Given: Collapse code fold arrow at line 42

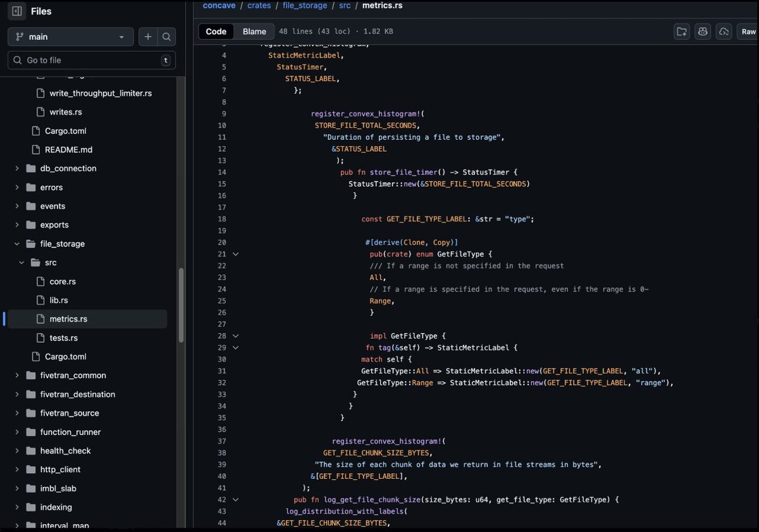Looking at the screenshot, I should (x=235, y=500).
